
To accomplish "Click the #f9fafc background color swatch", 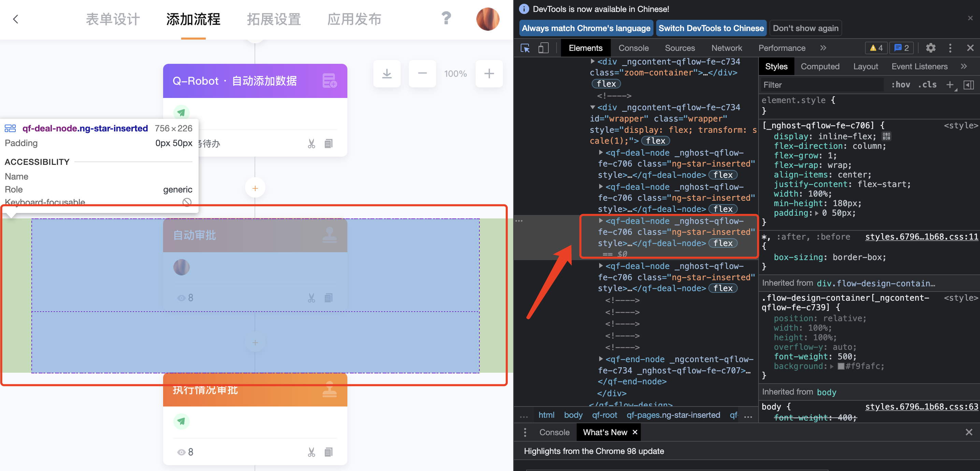I will pos(841,366).
